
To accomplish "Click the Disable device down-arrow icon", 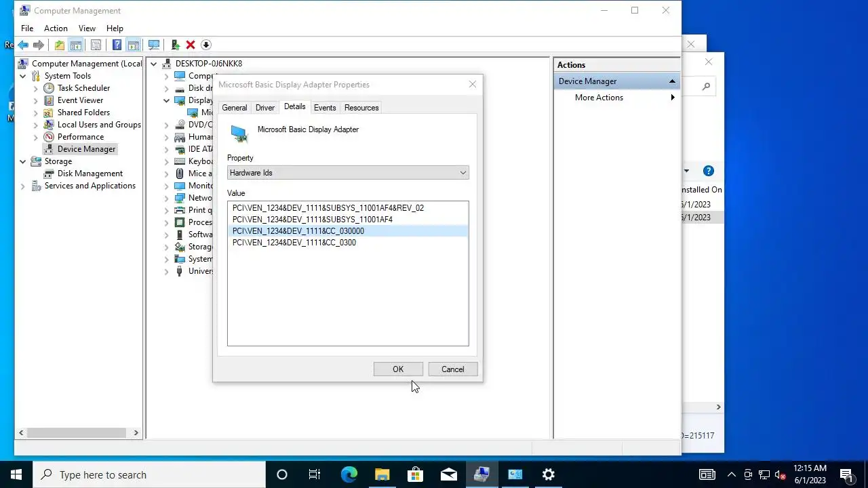I will (x=206, y=45).
